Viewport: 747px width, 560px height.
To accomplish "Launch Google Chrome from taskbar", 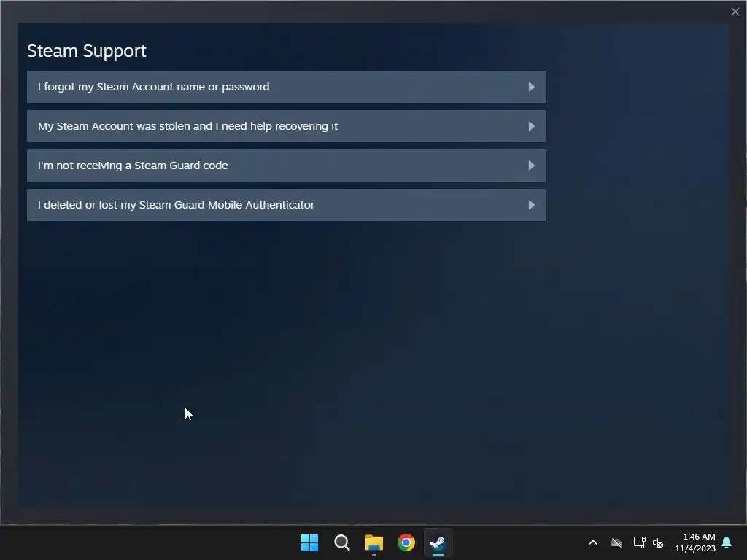I will pyautogui.click(x=406, y=542).
